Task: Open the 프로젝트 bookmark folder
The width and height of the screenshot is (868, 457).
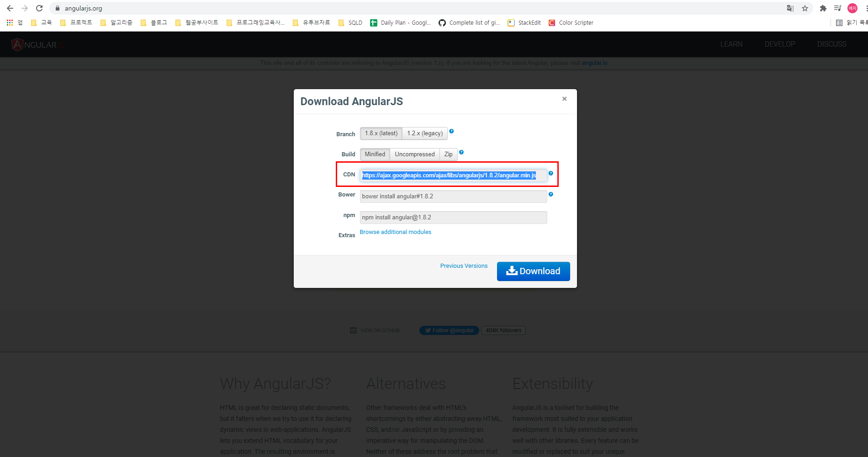Action: (76, 22)
